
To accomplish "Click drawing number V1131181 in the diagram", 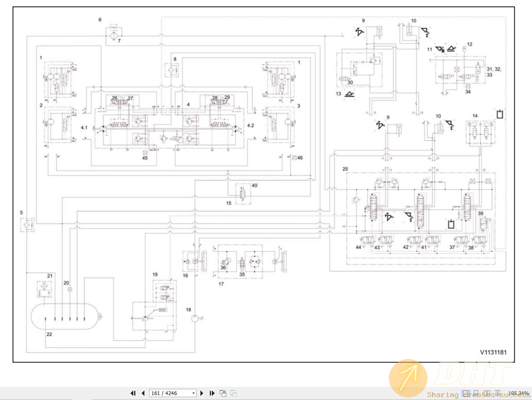I will pos(493,352).
